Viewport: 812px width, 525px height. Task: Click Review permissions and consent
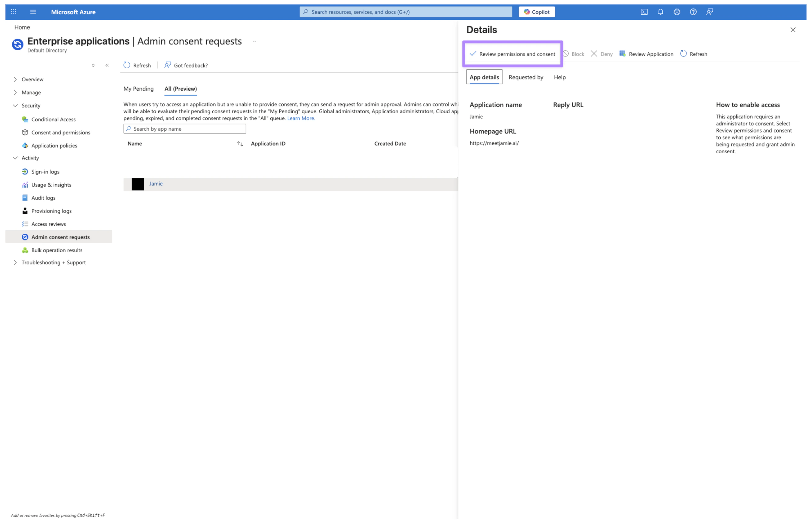point(512,54)
